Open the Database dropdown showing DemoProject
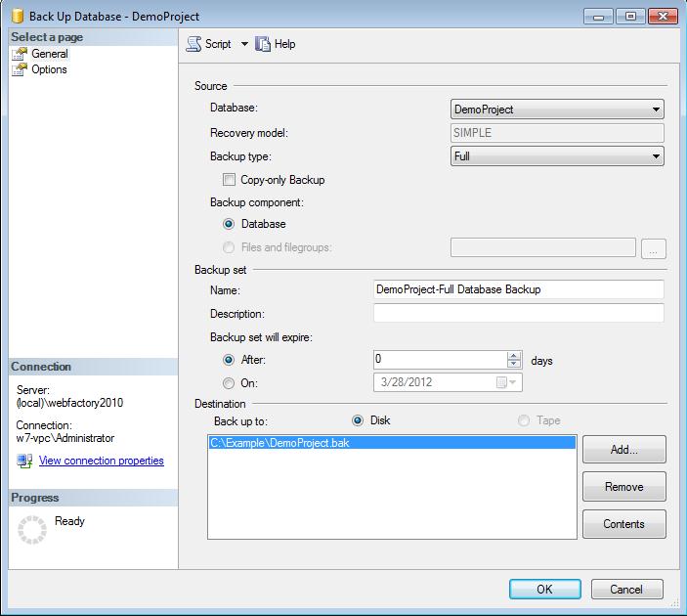The image size is (687, 616). [x=656, y=110]
